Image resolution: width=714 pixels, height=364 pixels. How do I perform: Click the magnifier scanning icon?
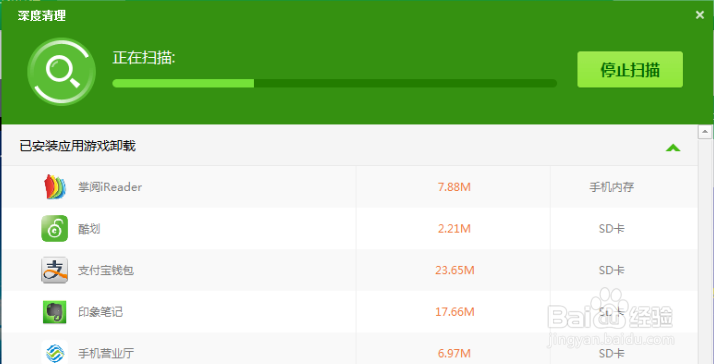coord(61,72)
